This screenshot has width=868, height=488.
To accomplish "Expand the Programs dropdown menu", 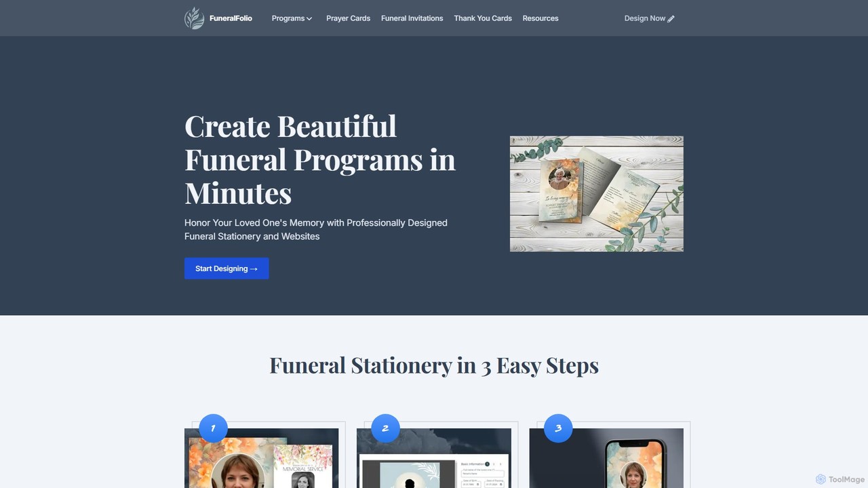I will point(292,18).
